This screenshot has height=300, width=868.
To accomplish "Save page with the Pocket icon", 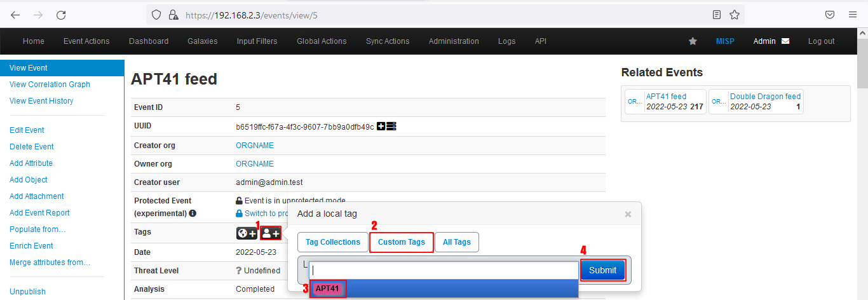I will point(830,15).
